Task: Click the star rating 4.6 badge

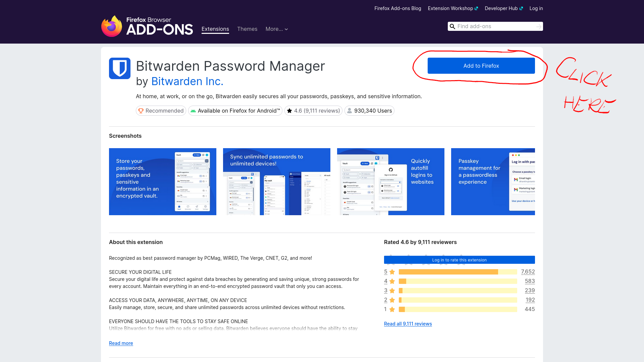Action: [313, 111]
